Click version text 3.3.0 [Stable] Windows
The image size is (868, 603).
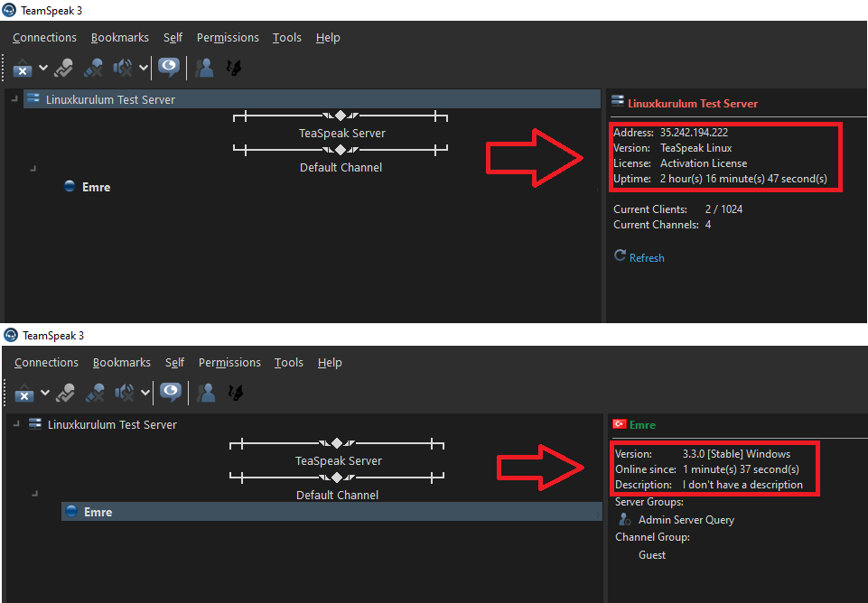click(736, 454)
